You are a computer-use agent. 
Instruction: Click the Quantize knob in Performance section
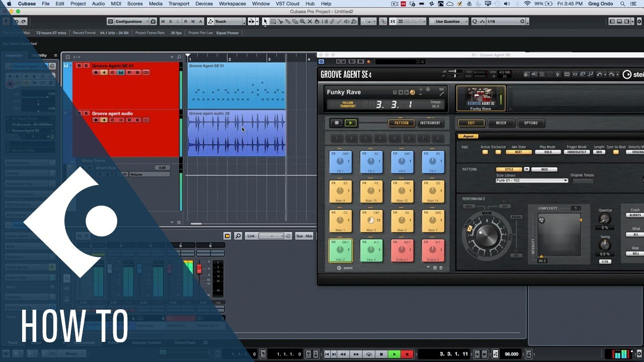605,219
